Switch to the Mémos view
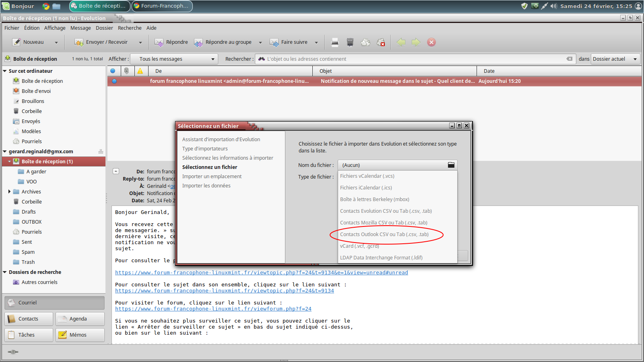 click(80, 335)
